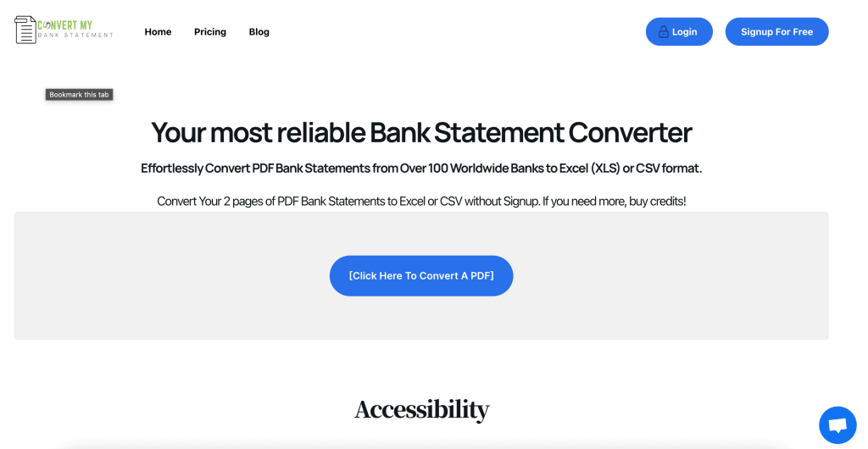Screen dimensions: 868x449
Task: Click the Accessibility section heading
Action: pyautogui.click(x=422, y=410)
